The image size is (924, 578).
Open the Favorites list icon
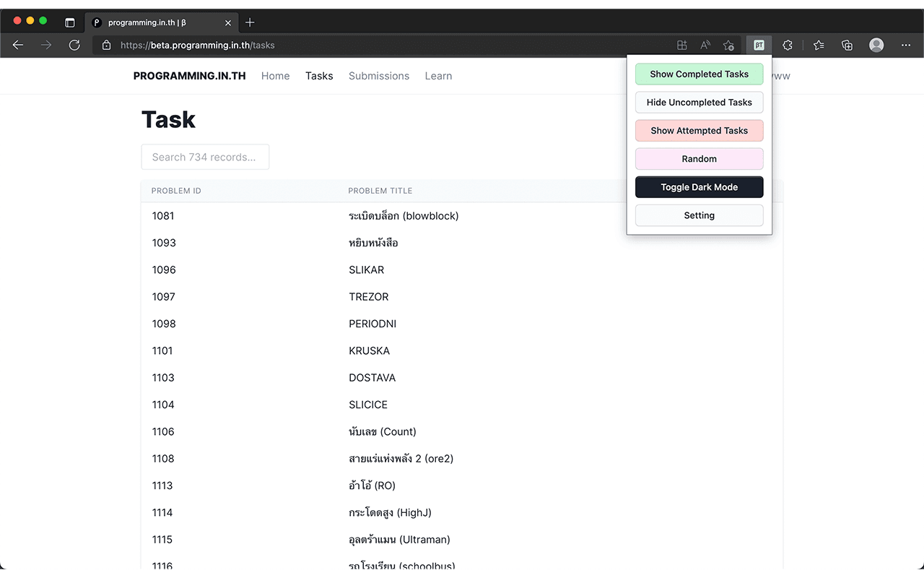tap(819, 45)
